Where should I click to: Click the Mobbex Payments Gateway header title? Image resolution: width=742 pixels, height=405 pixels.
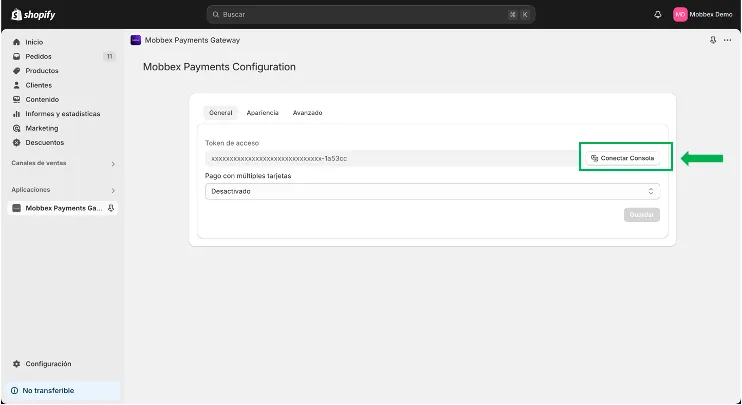[x=192, y=40]
